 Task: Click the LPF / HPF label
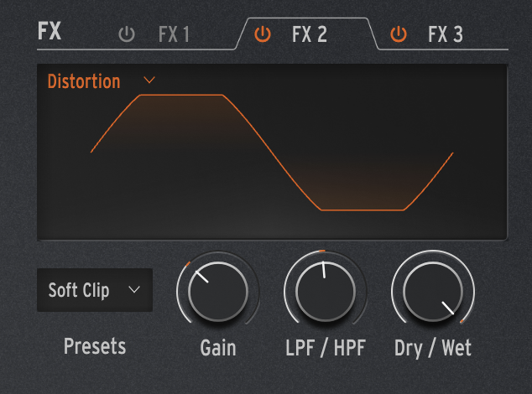326,348
